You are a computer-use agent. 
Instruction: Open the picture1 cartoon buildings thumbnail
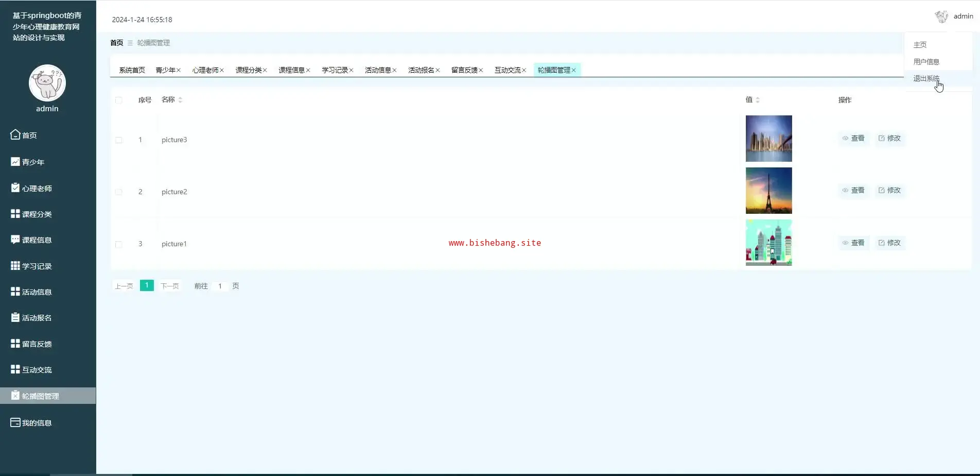[768, 243]
